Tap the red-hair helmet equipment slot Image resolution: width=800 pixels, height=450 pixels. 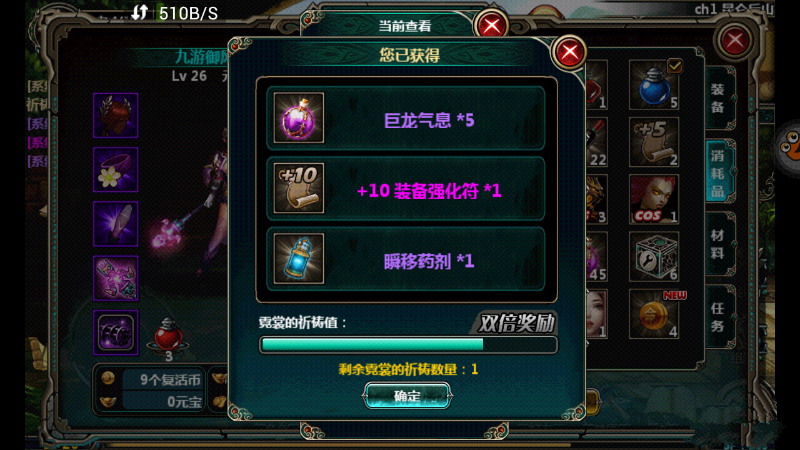[116, 115]
